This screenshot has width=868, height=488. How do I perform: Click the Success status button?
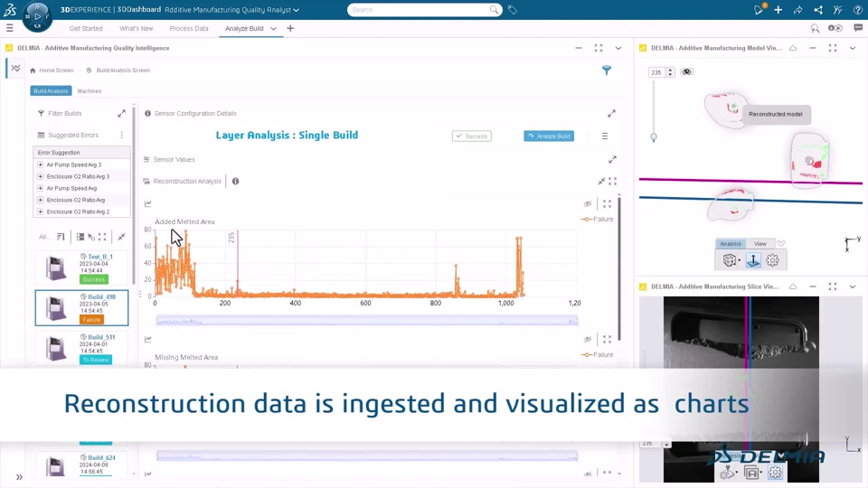coord(472,136)
